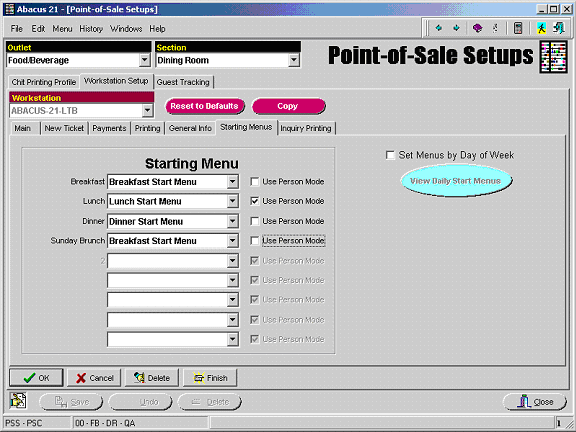Screen dimensions: 576x432
Task: Open the Windows menu
Action: coord(126,29)
